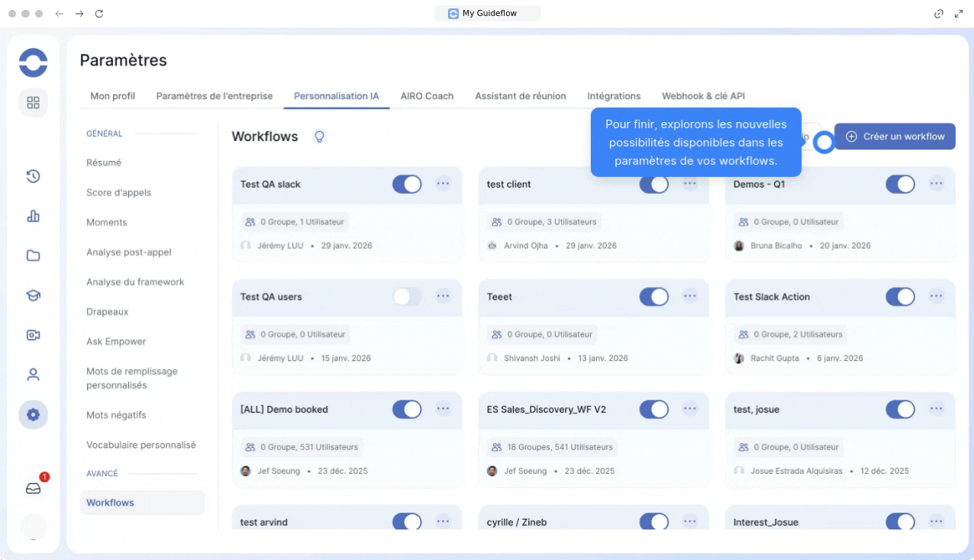Click the dashboard grid icon in sidebar
The image size is (974, 560).
point(33,102)
